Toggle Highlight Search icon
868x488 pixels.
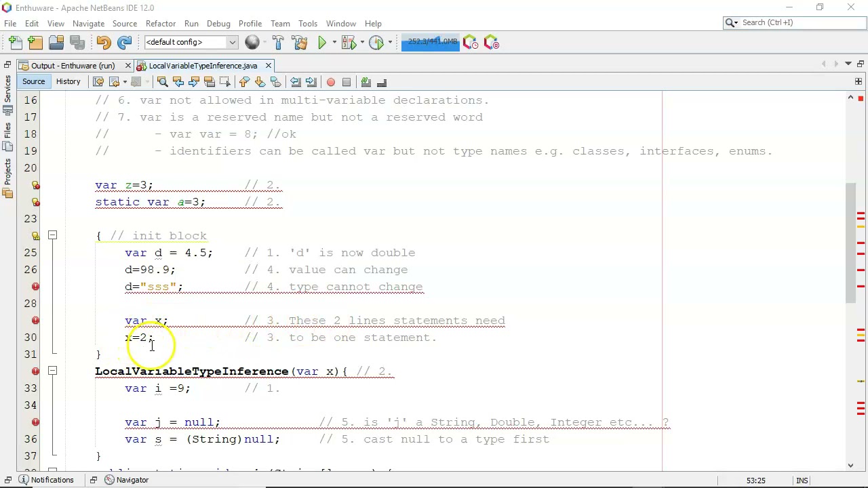point(209,82)
